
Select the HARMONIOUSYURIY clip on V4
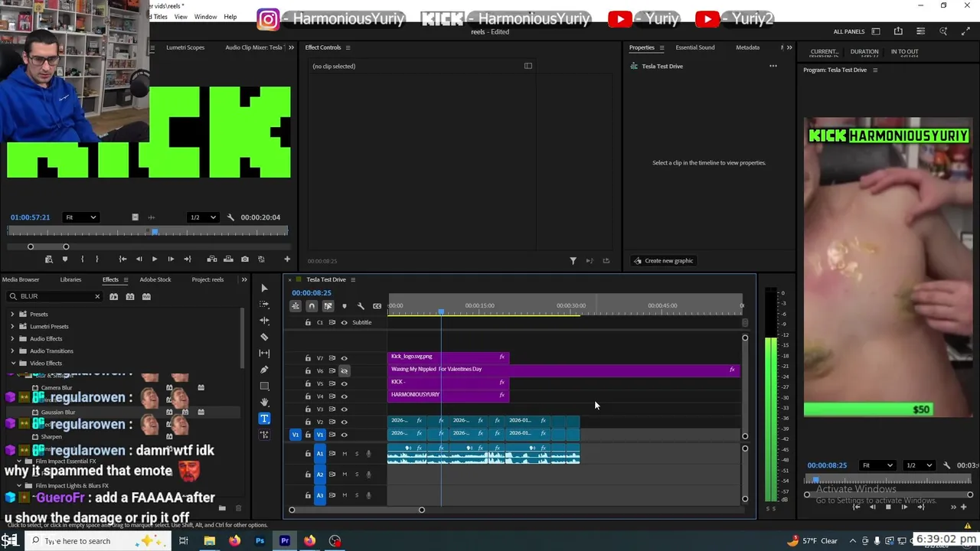[448, 396]
